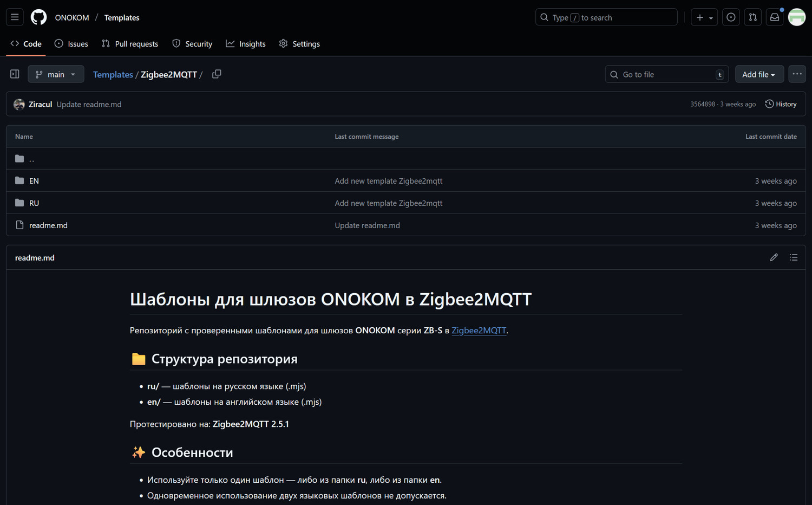Click the Go to file search field
Image resolution: width=812 pixels, height=505 pixels.
click(666, 74)
